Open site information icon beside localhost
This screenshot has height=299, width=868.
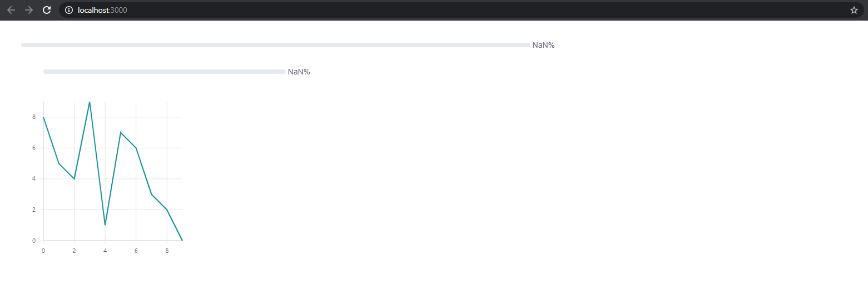(69, 10)
